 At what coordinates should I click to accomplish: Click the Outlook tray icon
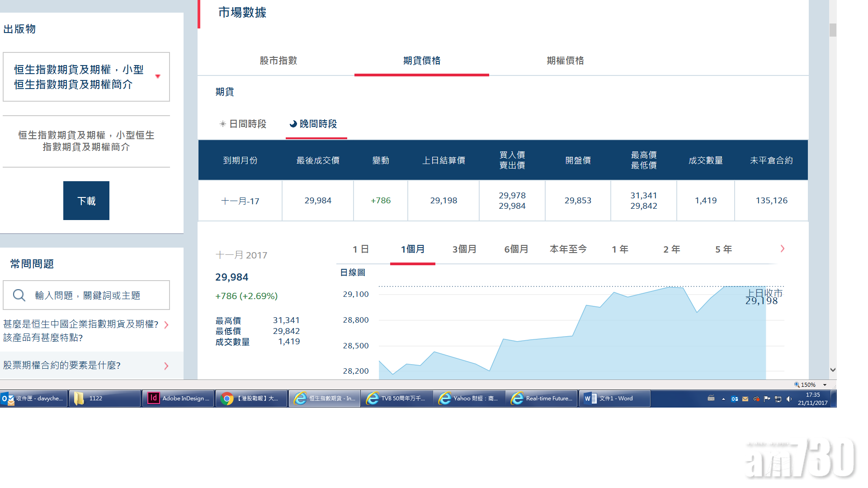click(735, 399)
